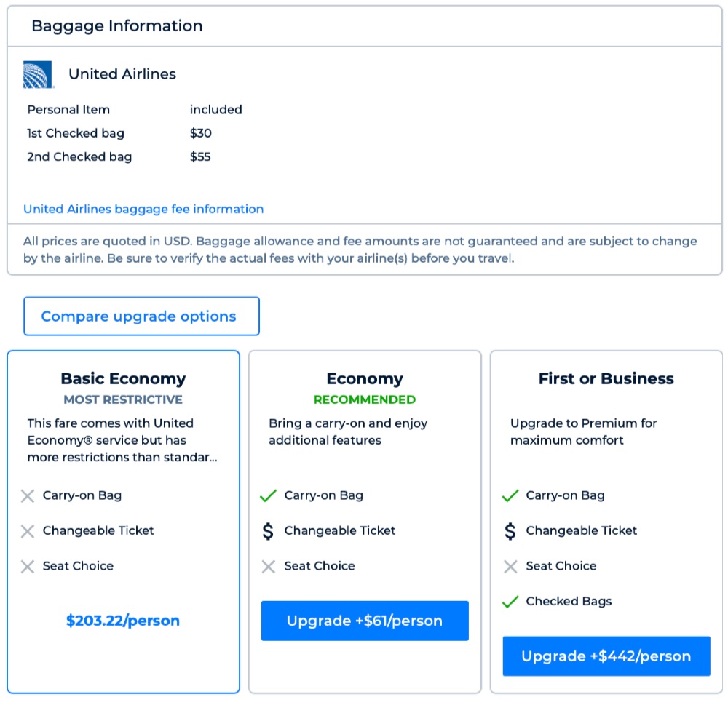Click the green checkmark beside Checked Bags
This screenshot has width=728, height=705.
pos(510,602)
